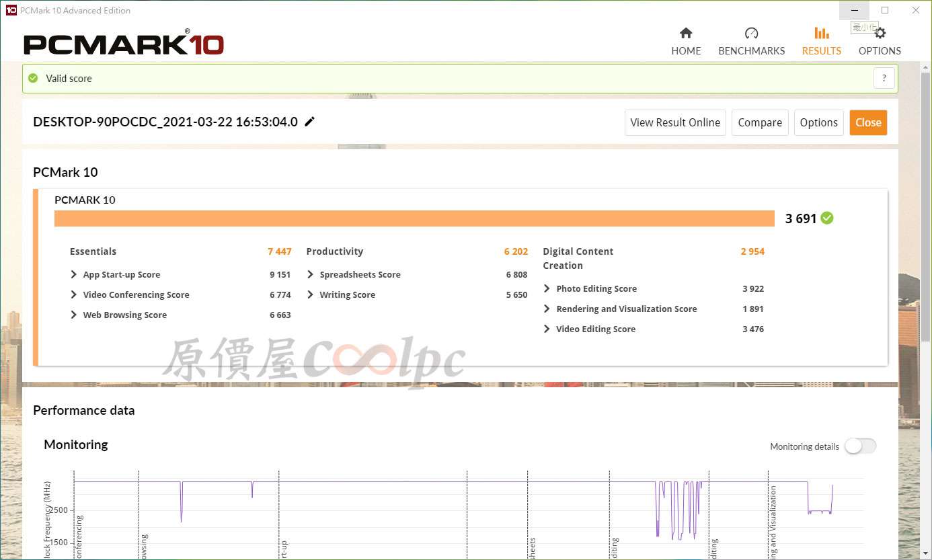This screenshot has width=932, height=560.
Task: Click the Productivity score 6 202
Action: [x=516, y=251]
